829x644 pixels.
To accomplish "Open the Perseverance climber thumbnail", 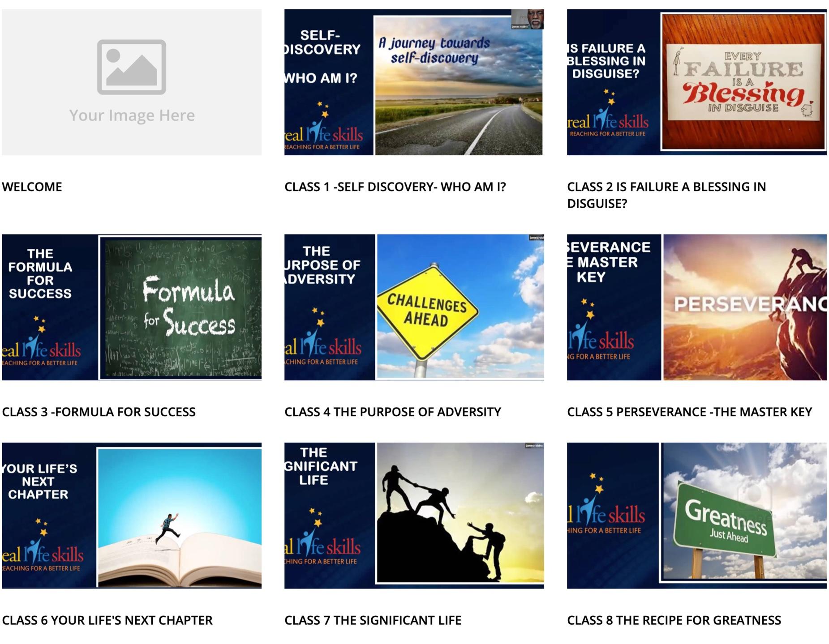I will tap(696, 307).
